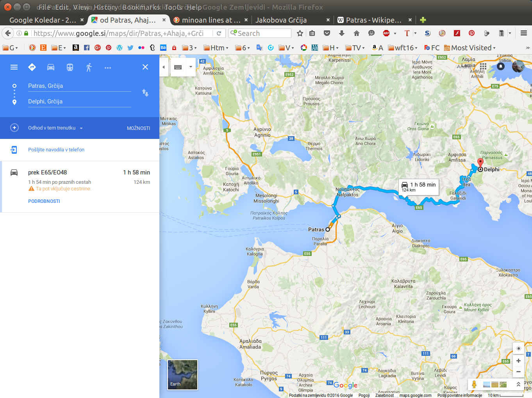Open Google notifications bell

point(501,66)
